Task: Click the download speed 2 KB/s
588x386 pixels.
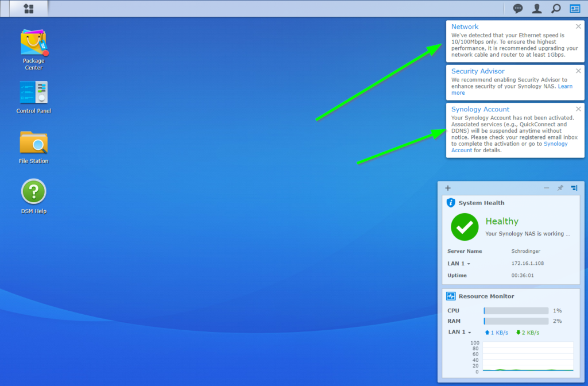Action: 528,333
